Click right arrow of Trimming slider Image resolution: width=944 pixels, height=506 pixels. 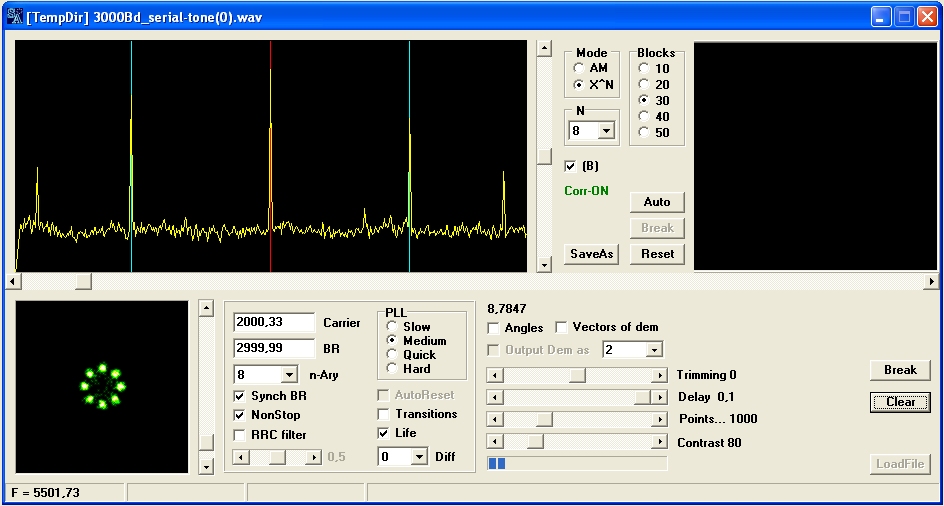tap(659, 376)
